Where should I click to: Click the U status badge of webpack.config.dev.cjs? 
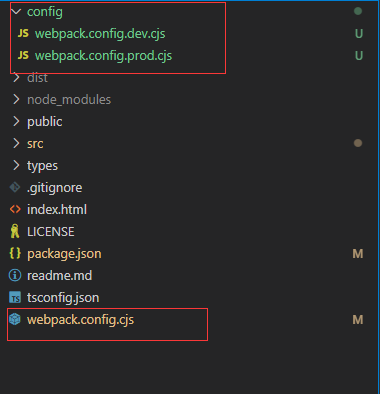coord(359,34)
